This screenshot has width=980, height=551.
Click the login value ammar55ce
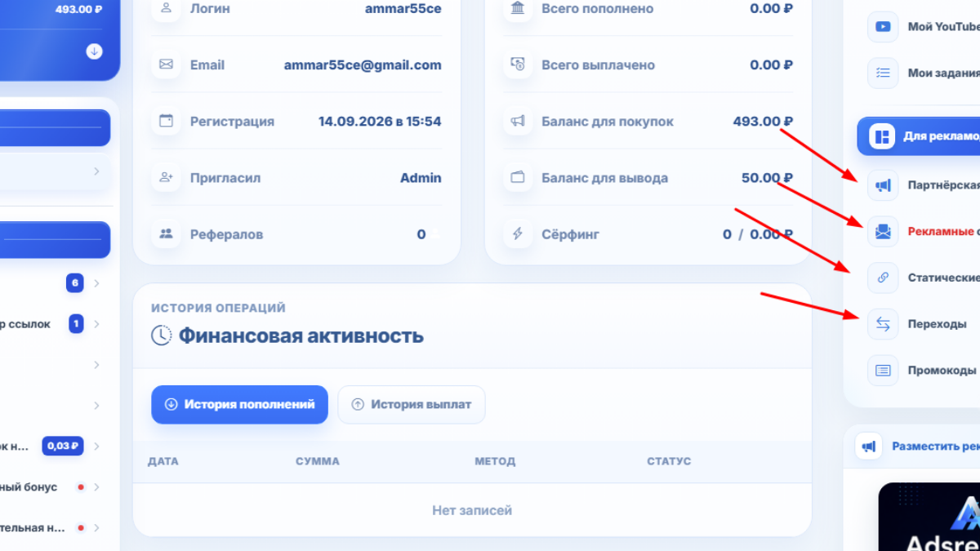tap(403, 8)
